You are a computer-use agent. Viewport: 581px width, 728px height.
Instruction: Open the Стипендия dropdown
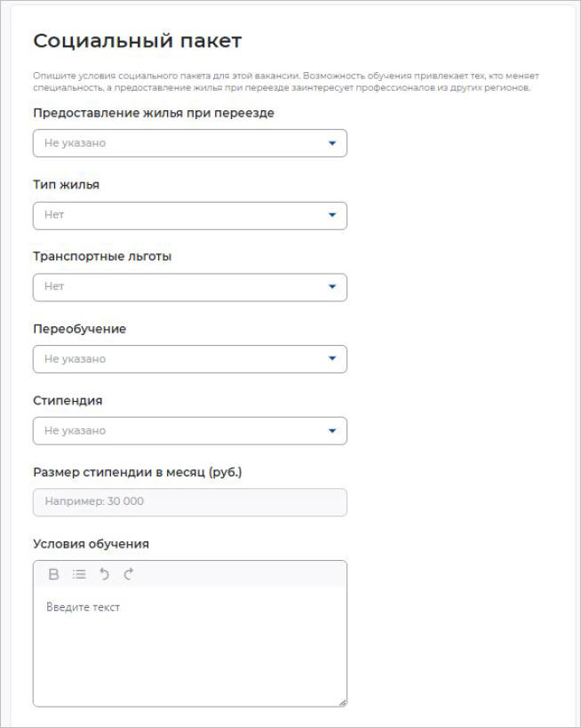(189, 431)
